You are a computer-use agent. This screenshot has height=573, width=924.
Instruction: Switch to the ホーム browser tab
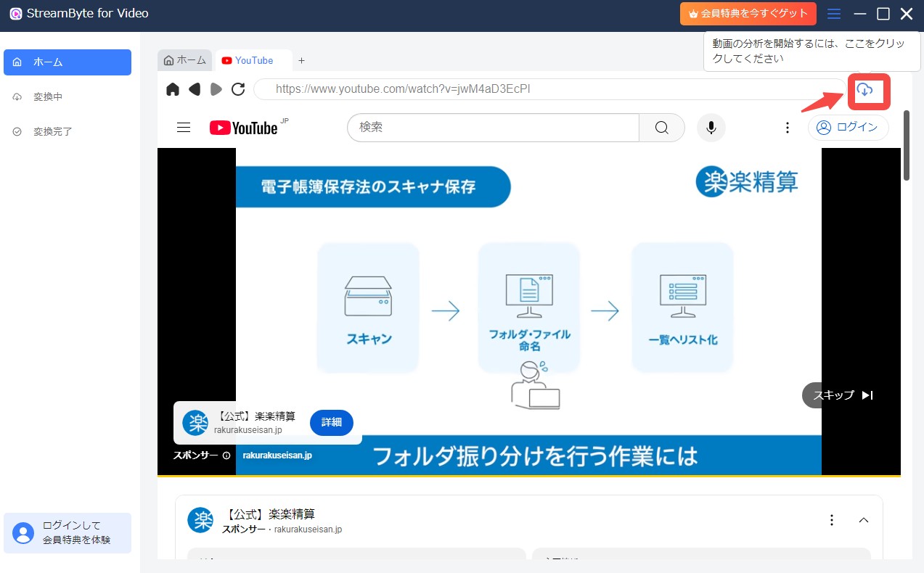(185, 60)
